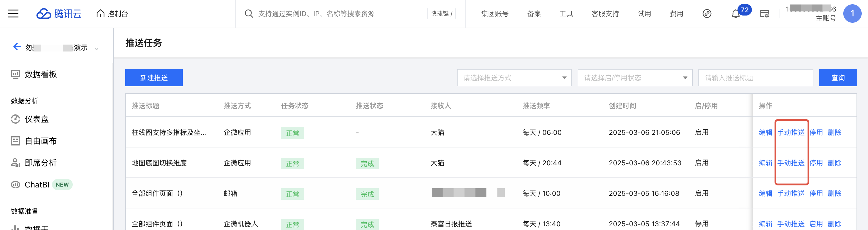Screen dimensions: 868x230
Task: Click the user avatar circle
Action: click(x=852, y=14)
